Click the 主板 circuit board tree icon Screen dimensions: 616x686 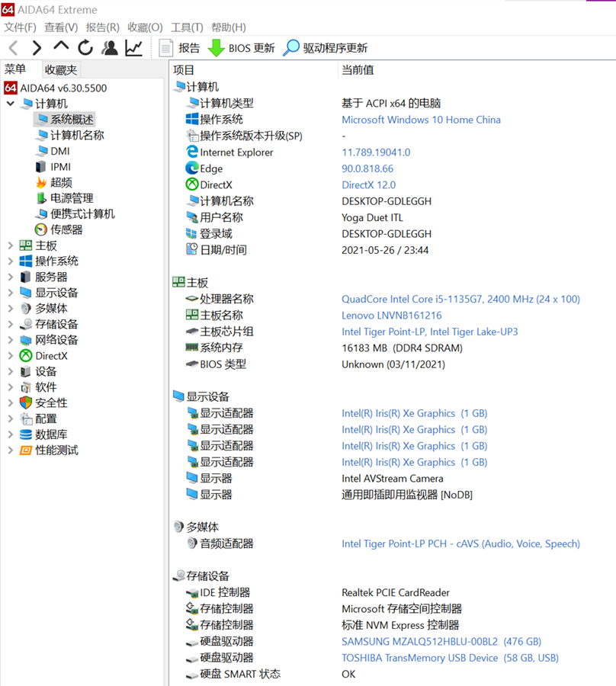(x=26, y=245)
